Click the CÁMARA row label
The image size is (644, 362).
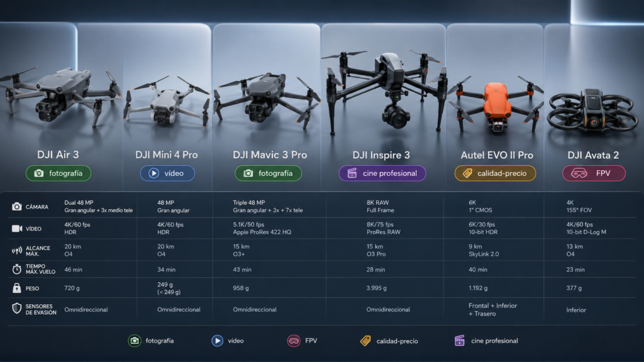pyautogui.click(x=37, y=207)
